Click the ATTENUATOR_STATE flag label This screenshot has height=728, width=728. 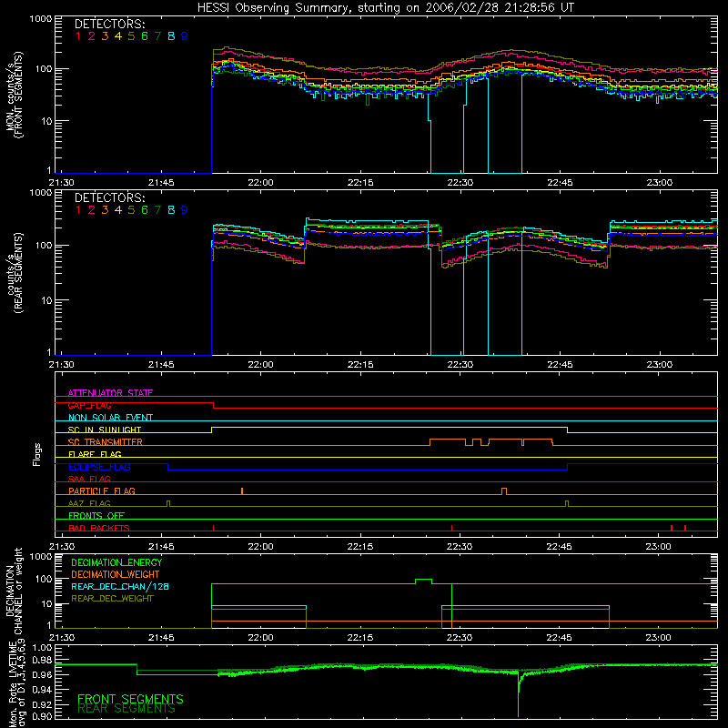click(110, 393)
